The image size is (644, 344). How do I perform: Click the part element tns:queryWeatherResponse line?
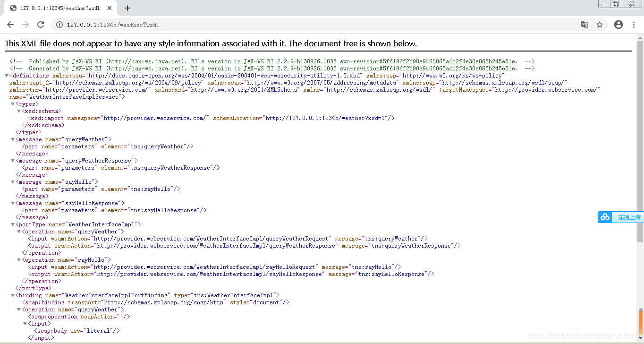[x=121, y=168]
